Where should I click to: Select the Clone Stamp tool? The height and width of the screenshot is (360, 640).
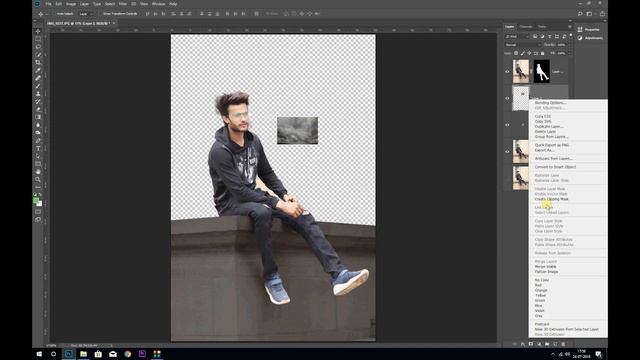coord(38,94)
